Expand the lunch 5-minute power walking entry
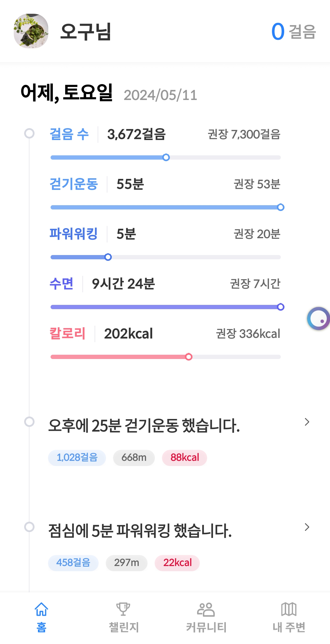330x644 pixels. (x=307, y=527)
